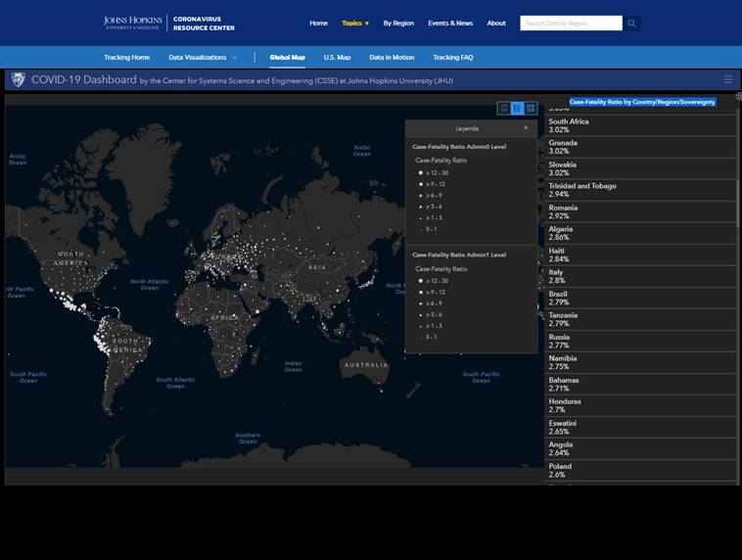
Task: Click the AFRICA label on map
Action: (225, 317)
